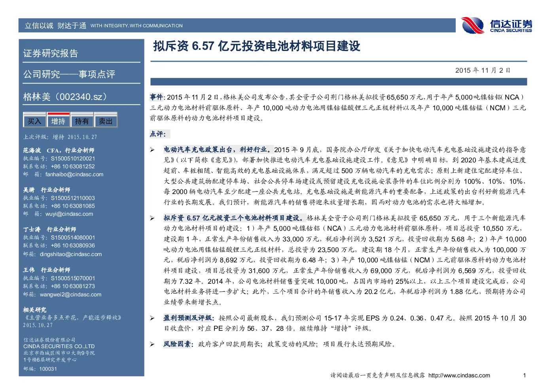Click the postcode 邮编: 100031
Viewport: 555px width, 392px height.
pos(40,369)
